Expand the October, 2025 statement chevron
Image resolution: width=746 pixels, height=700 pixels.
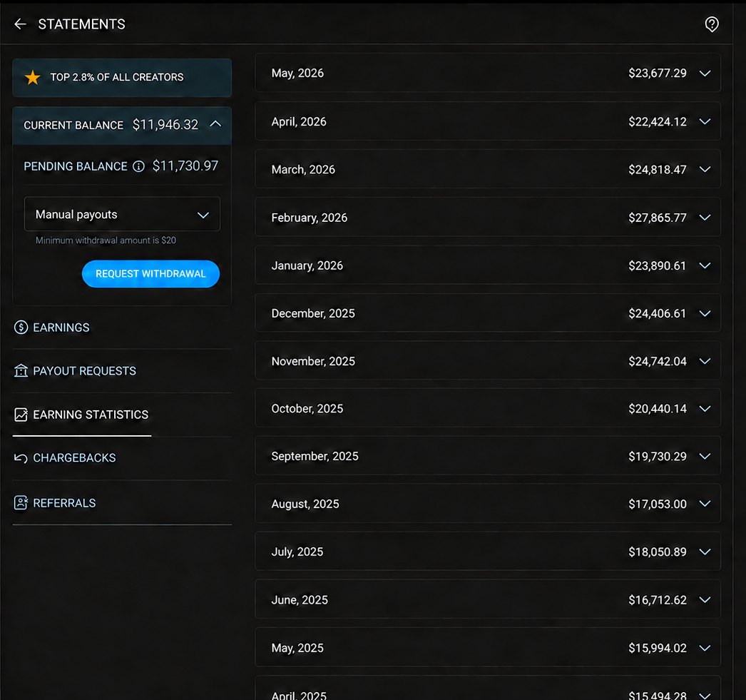pyautogui.click(x=705, y=408)
